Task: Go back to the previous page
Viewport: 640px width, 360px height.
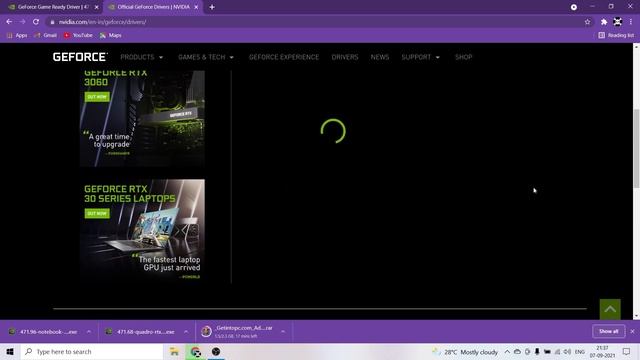Action: [x=9, y=22]
